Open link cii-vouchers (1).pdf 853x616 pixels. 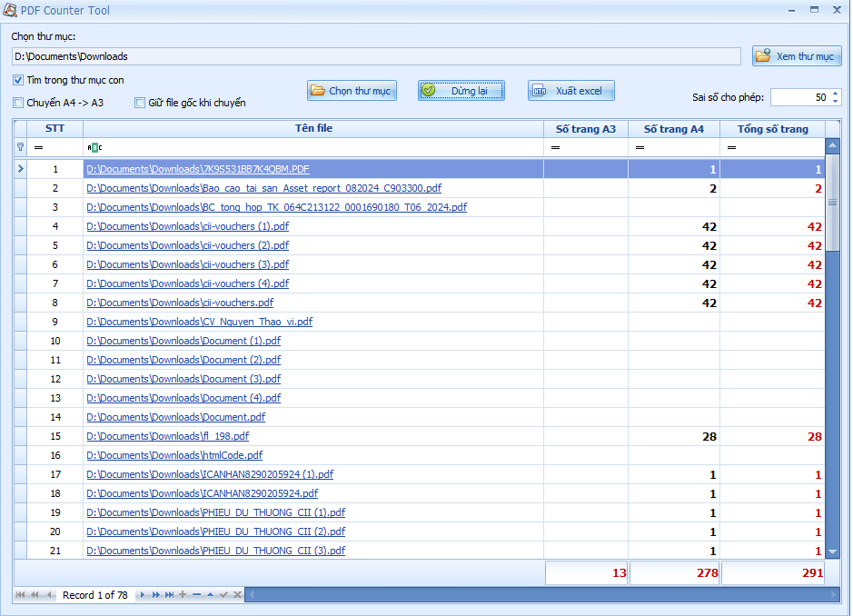coord(188,226)
